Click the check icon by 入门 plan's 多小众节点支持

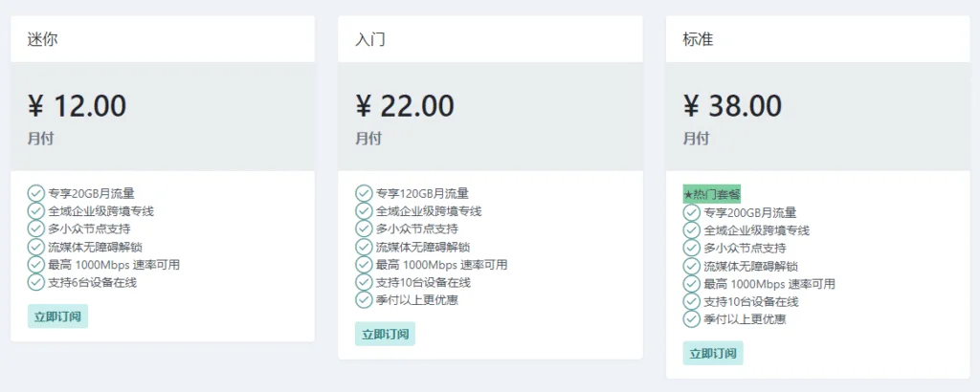[364, 229]
